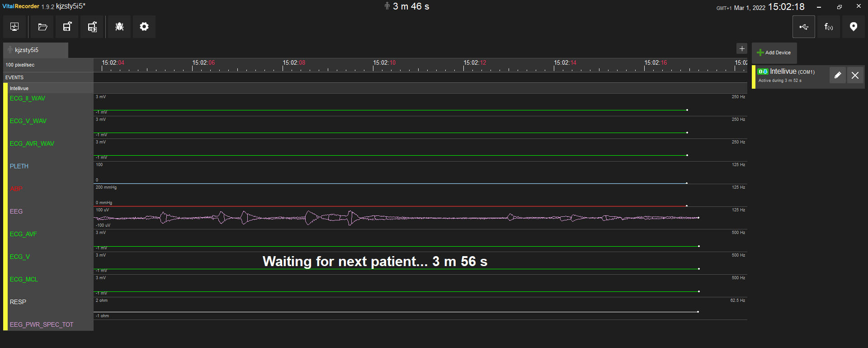The image size is (868, 348).
Task: Click the USB device connection icon
Action: coord(804,27)
